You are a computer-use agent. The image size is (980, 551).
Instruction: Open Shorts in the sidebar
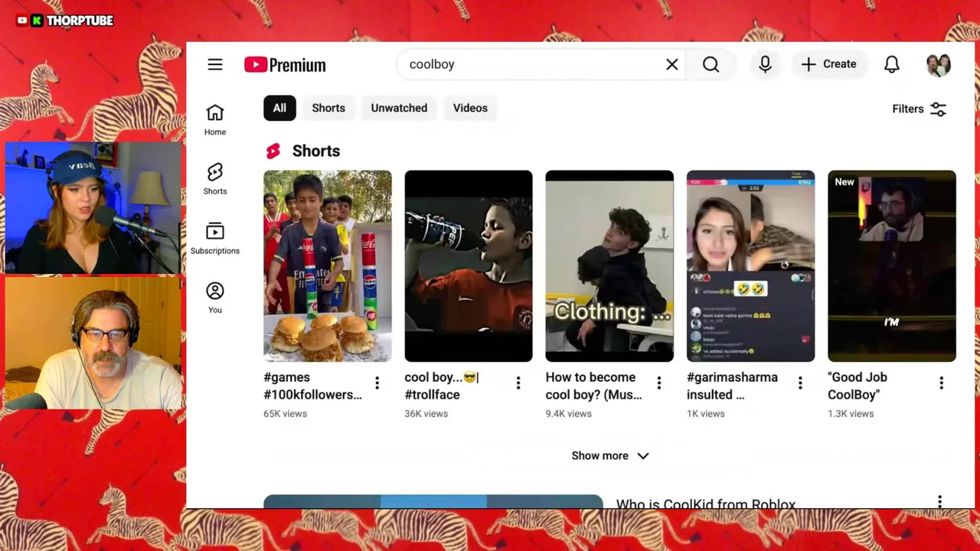(x=215, y=178)
